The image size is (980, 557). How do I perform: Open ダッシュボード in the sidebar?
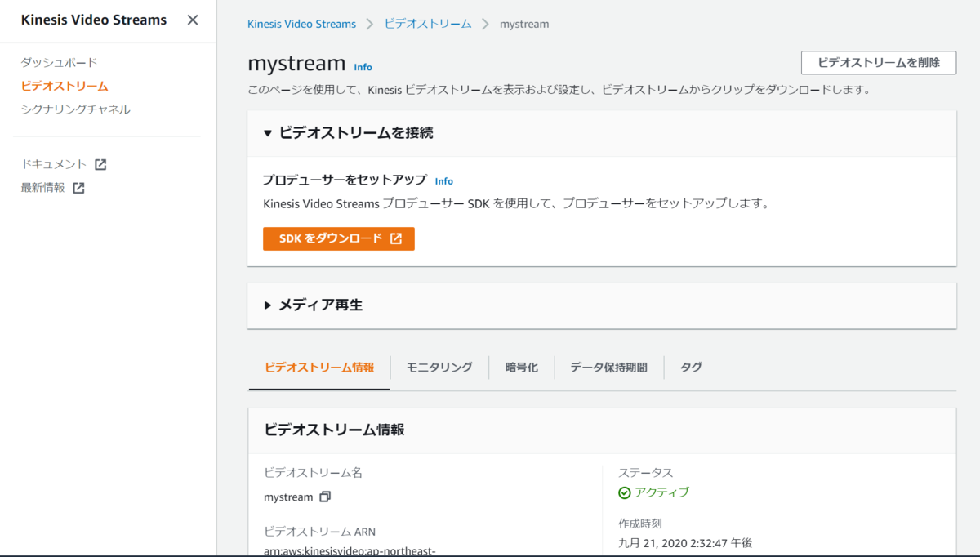pos(60,62)
